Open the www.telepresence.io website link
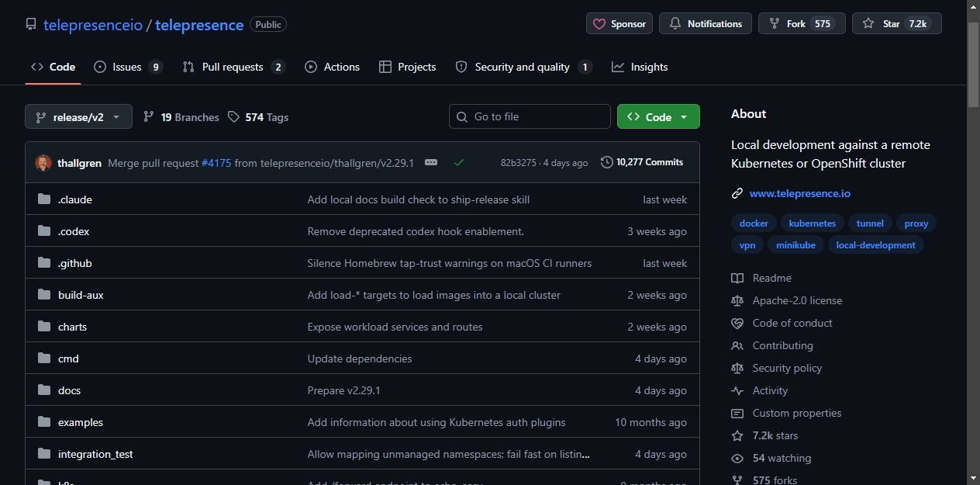 [x=800, y=193]
